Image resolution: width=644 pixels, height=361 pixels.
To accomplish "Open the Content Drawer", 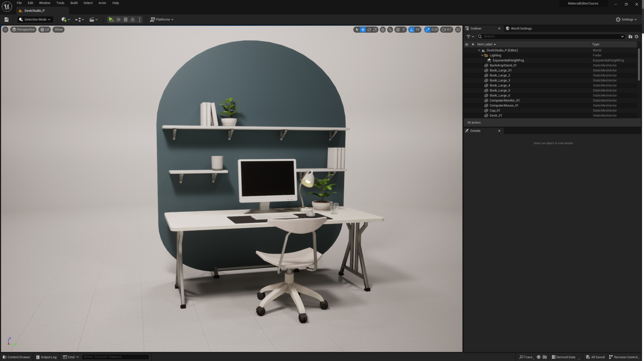I will [x=16, y=357].
